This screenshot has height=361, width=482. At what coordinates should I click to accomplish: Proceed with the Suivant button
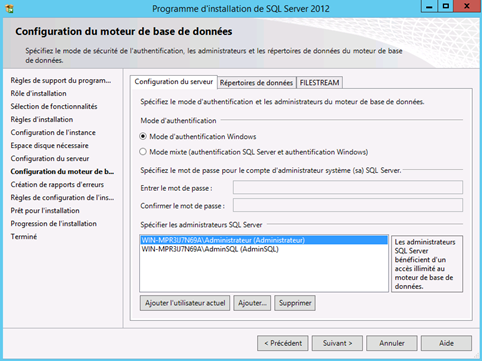(x=337, y=343)
